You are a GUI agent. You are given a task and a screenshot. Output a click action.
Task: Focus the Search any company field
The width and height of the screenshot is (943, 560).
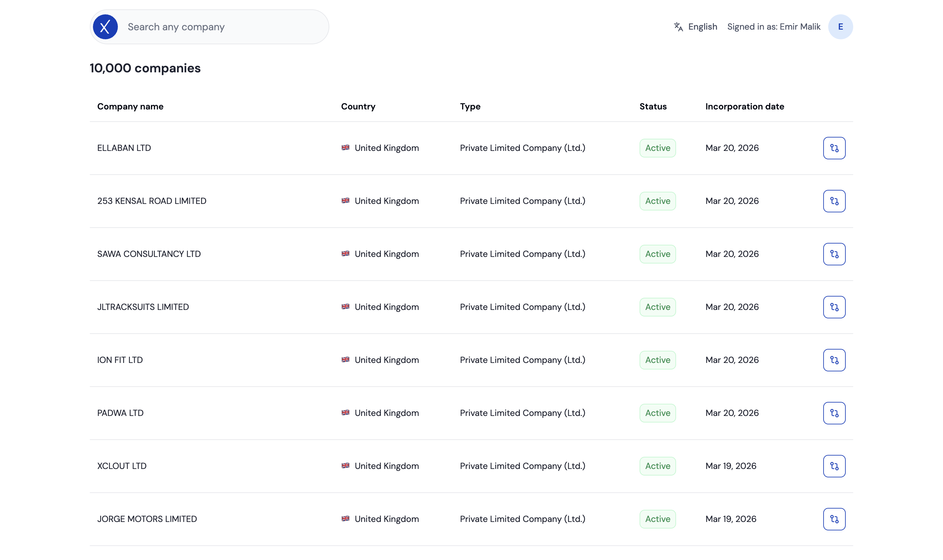tap(223, 27)
